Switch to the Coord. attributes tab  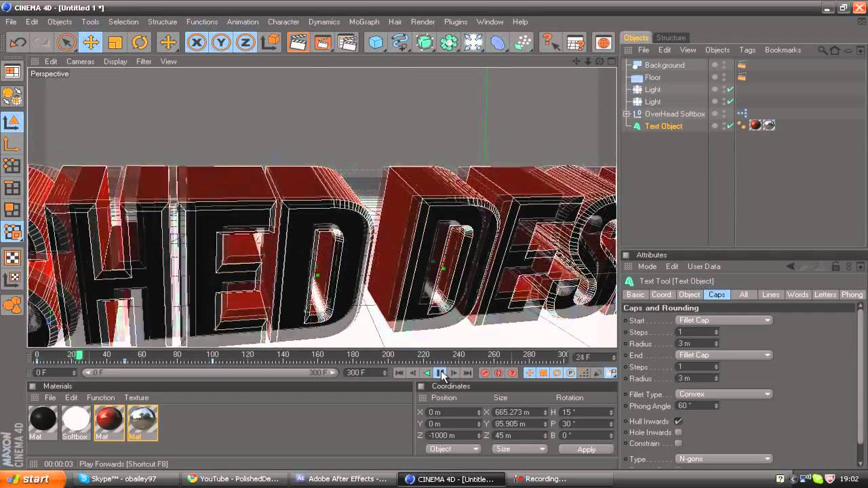point(661,294)
